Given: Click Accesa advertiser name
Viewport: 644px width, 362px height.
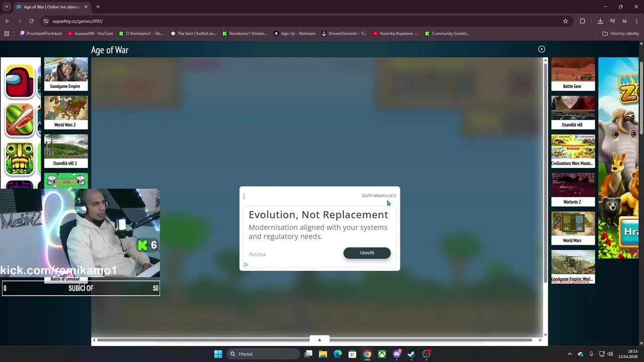Looking at the screenshot, I should (257, 254).
